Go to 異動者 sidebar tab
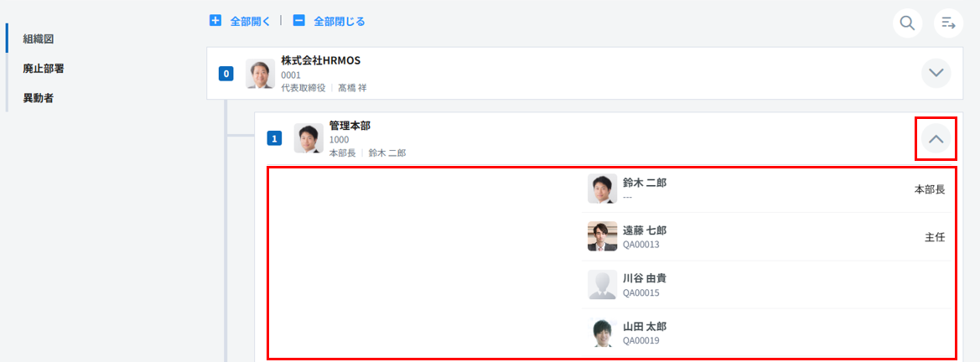This screenshot has width=980, height=362. (x=39, y=98)
